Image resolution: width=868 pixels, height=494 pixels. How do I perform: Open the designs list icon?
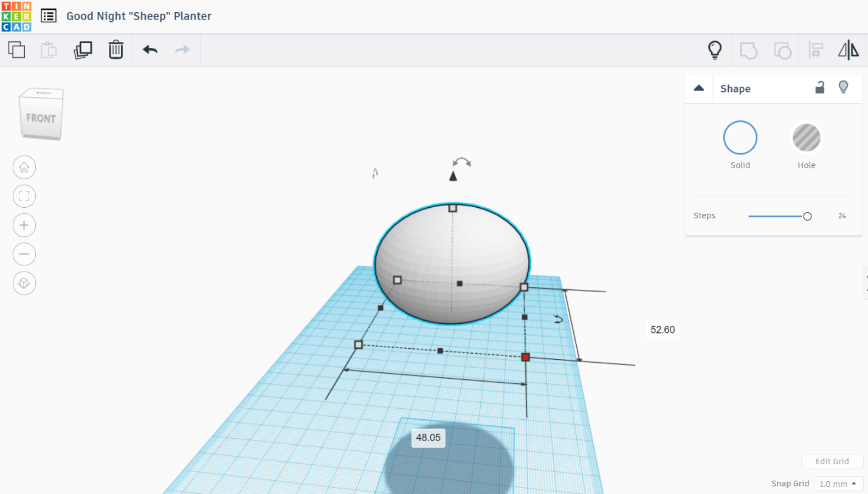click(x=49, y=16)
